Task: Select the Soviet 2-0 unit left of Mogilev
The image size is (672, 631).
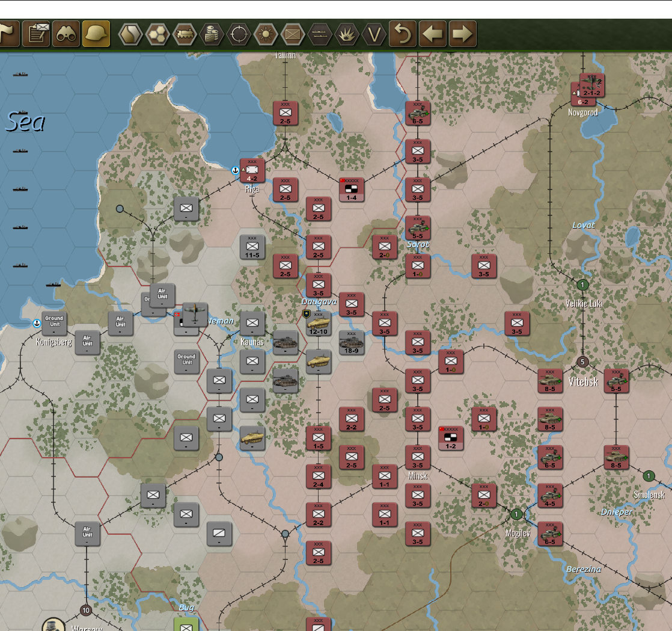Action: [x=484, y=496]
